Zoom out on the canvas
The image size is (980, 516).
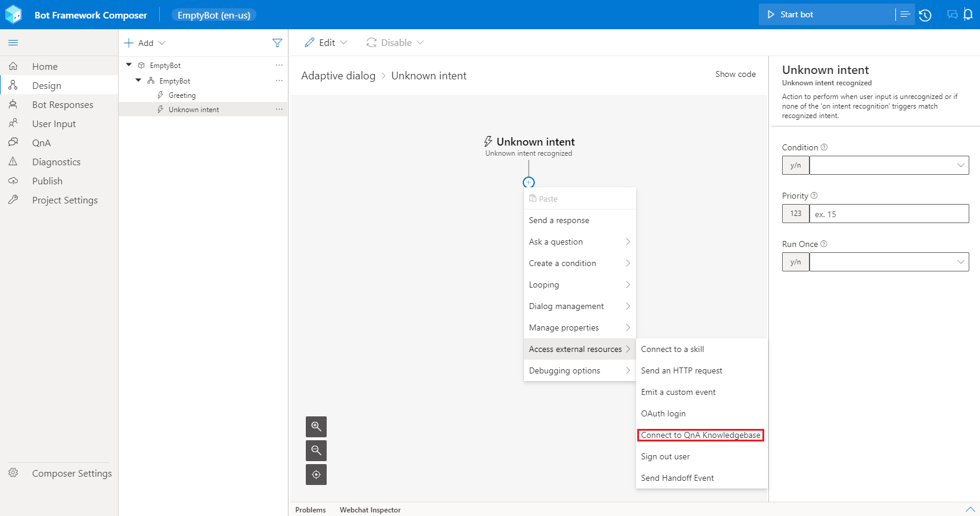[316, 450]
